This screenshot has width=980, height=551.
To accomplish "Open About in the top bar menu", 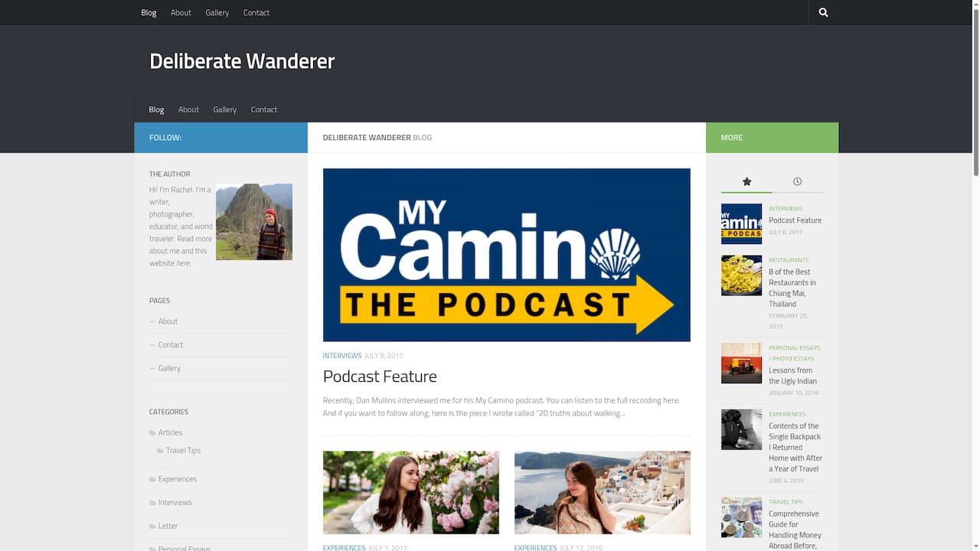I will [181, 12].
